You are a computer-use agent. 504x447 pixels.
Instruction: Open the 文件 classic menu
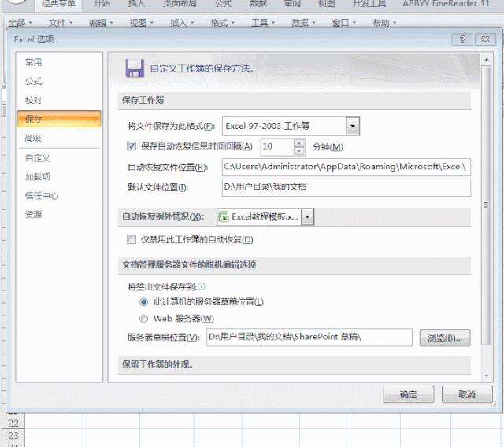(x=61, y=23)
